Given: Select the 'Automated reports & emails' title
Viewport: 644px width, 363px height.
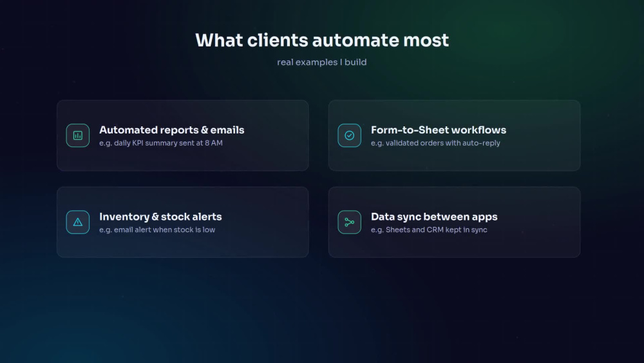Looking at the screenshot, I should click(x=172, y=130).
